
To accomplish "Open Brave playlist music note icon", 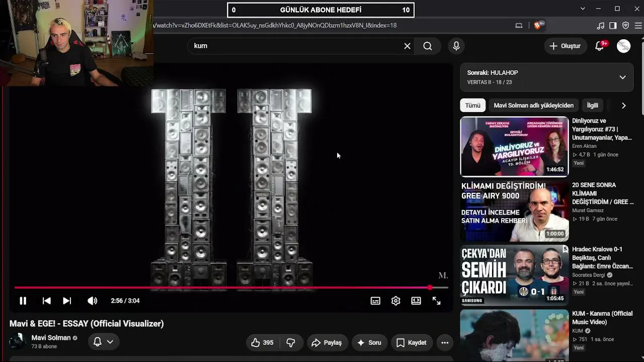I will (600, 25).
